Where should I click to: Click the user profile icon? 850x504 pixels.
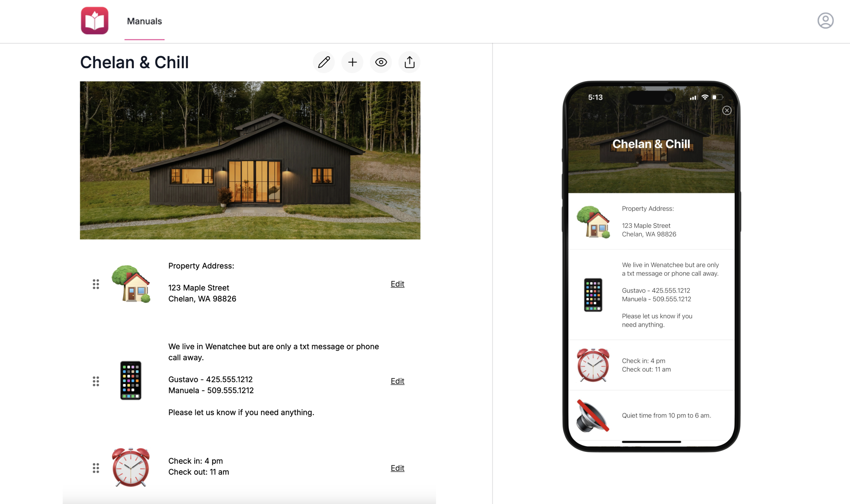click(825, 20)
